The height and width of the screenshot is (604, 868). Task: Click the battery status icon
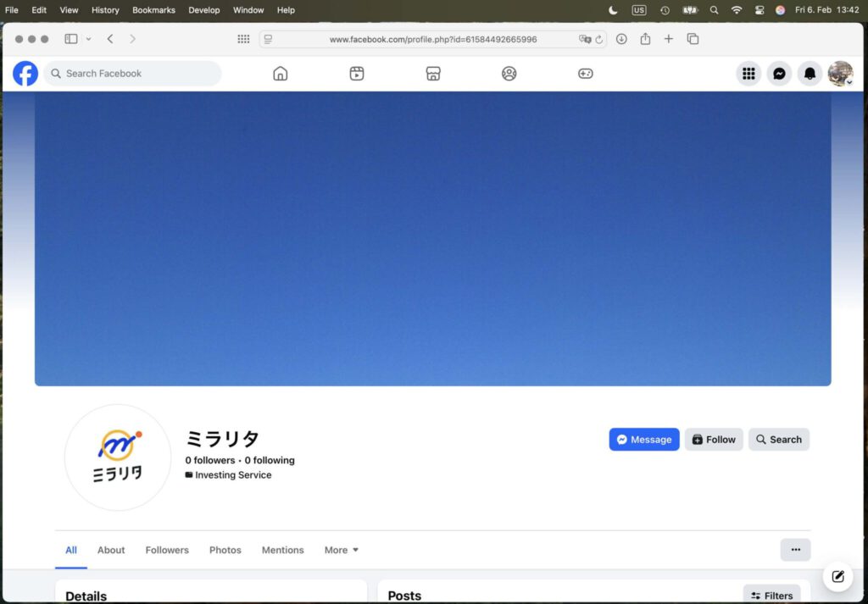pos(690,10)
